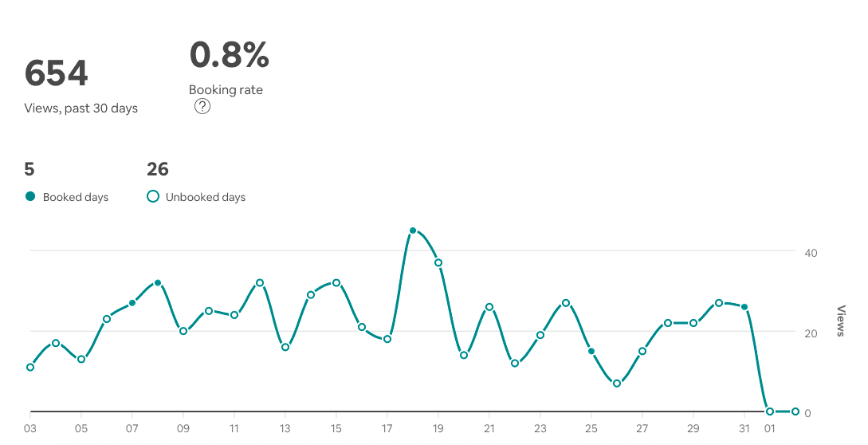868x445 pixels.
Task: Select the booked data point on day 25
Action: pyautogui.click(x=591, y=351)
